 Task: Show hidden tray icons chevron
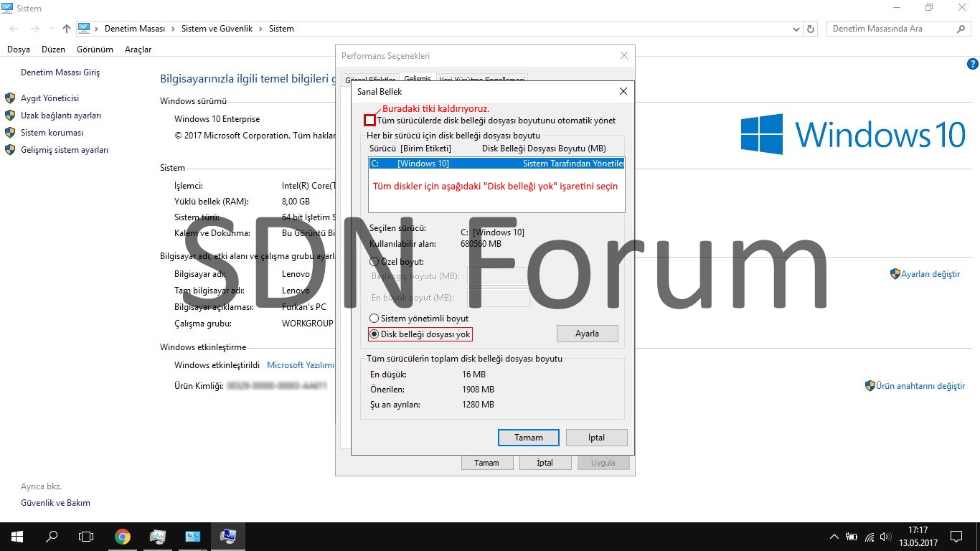[x=834, y=537]
